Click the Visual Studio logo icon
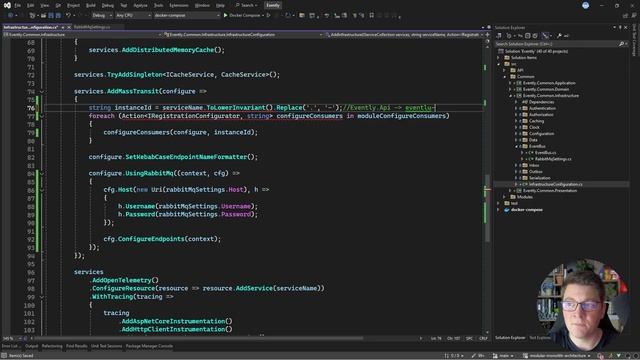640x360 pixels. (7, 5)
